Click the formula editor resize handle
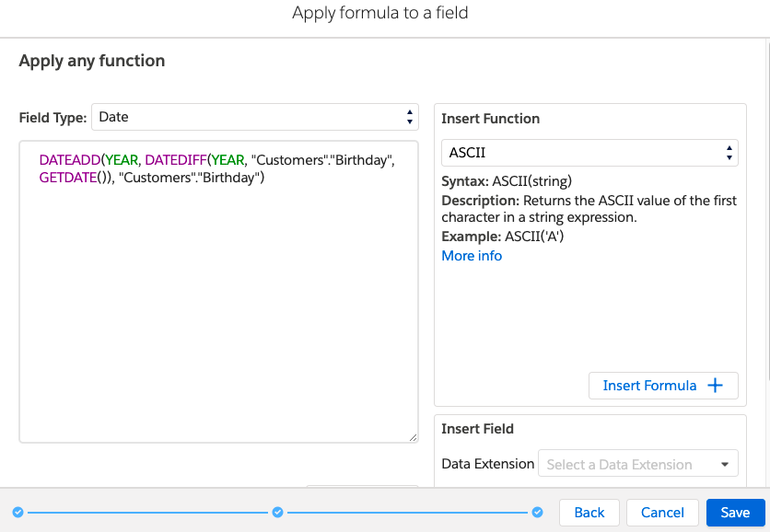Viewport: 770px width, 532px height. click(x=413, y=437)
